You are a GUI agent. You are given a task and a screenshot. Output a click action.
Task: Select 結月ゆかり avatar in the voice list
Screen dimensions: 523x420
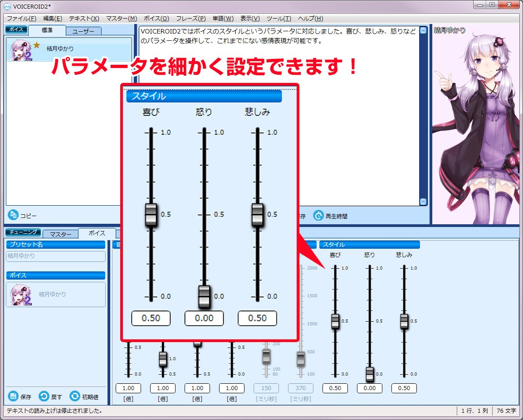point(21,50)
